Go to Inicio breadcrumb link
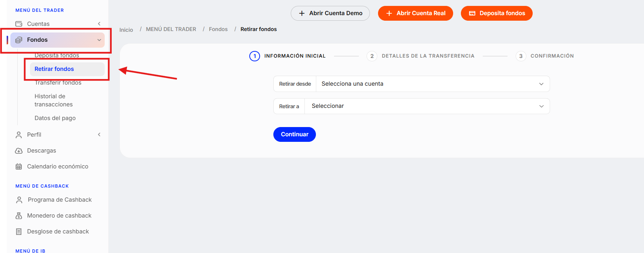Viewport: 644px width, 253px height. point(126,30)
